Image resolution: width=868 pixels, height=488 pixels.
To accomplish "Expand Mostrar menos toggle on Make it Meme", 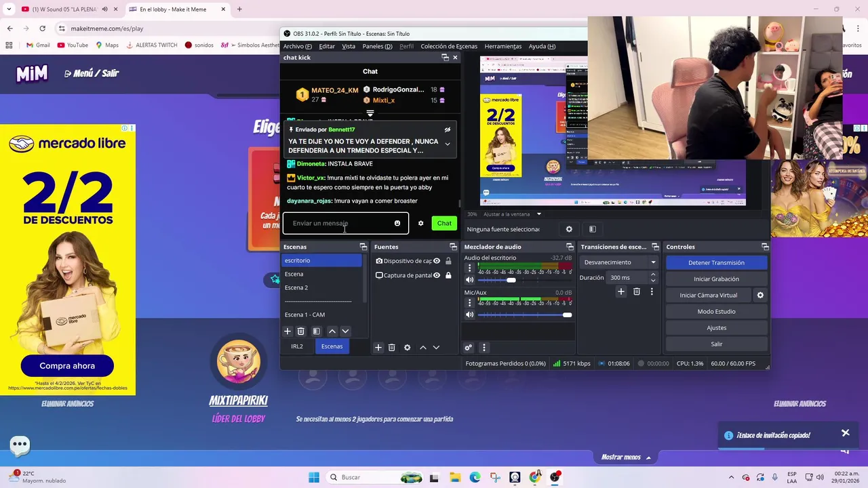I will click(x=626, y=457).
